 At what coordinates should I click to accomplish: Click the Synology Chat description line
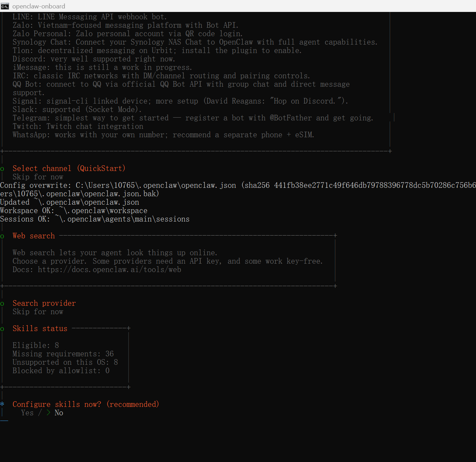195,42
